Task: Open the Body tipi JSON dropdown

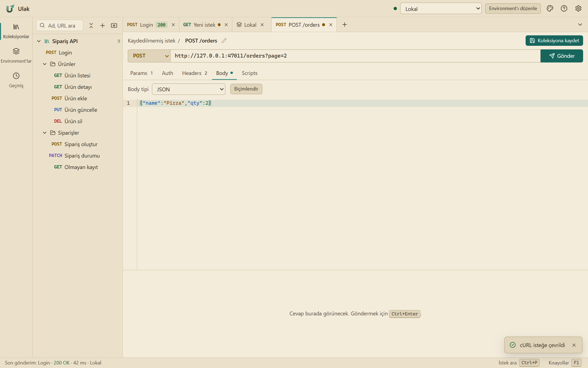Action: pos(189,89)
